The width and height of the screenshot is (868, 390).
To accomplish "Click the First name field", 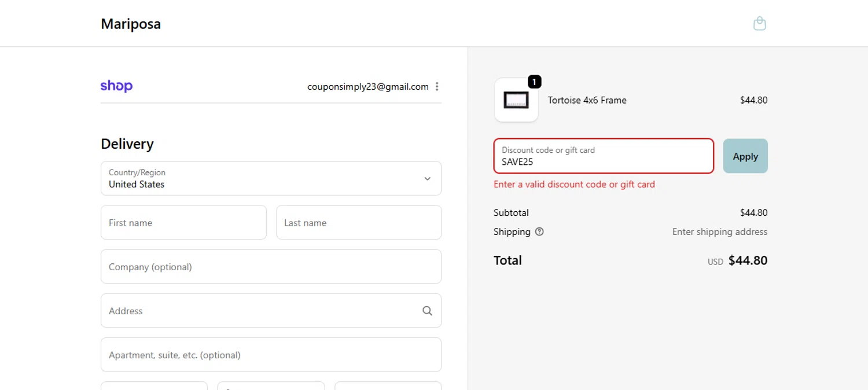I will pyautogui.click(x=183, y=222).
